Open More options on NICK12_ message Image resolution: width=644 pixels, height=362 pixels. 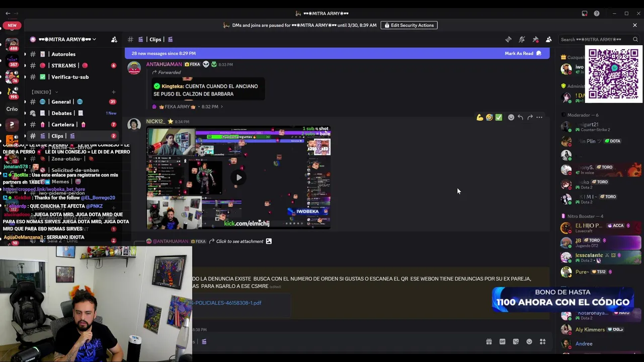(x=539, y=117)
